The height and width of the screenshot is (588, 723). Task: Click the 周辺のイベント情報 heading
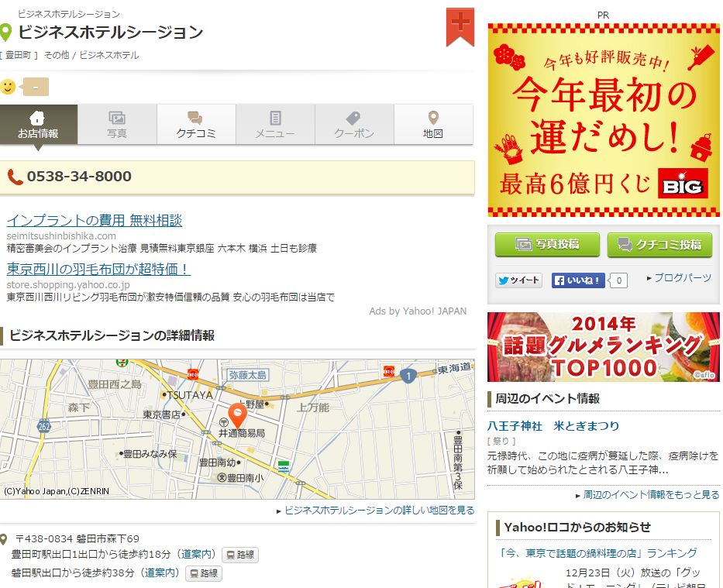click(547, 398)
